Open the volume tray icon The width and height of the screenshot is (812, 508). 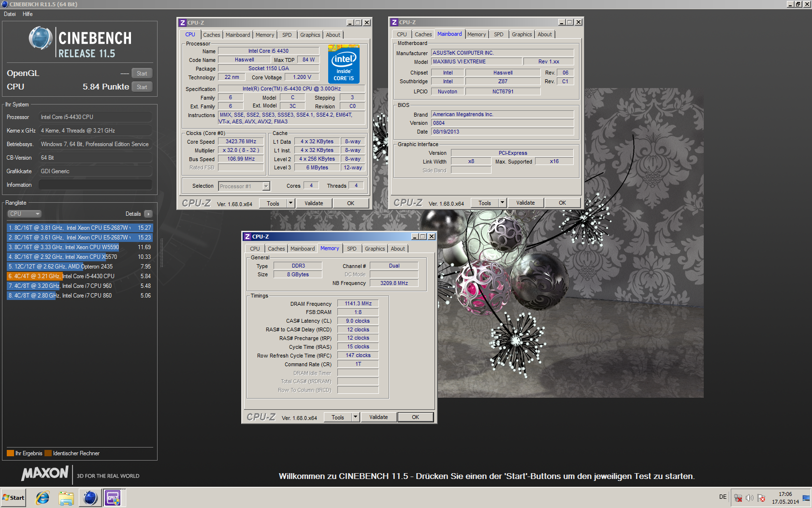[x=750, y=498]
